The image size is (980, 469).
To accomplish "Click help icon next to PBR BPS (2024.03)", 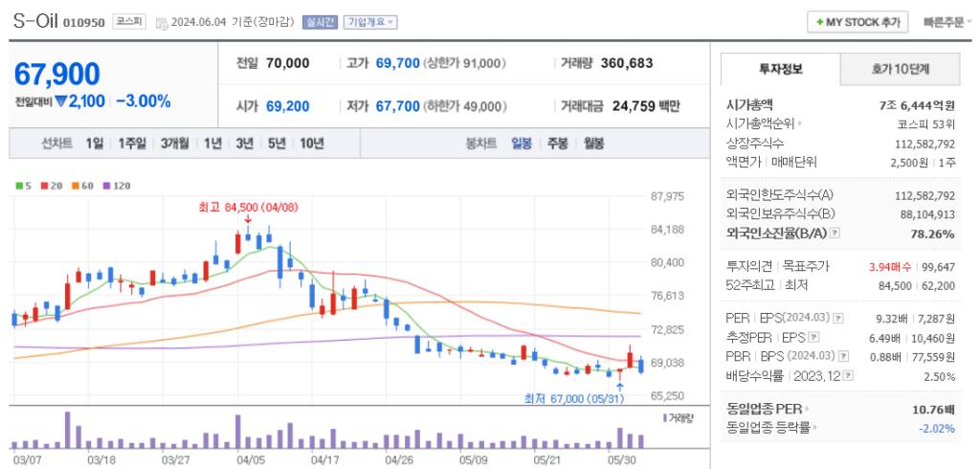I will point(844,357).
